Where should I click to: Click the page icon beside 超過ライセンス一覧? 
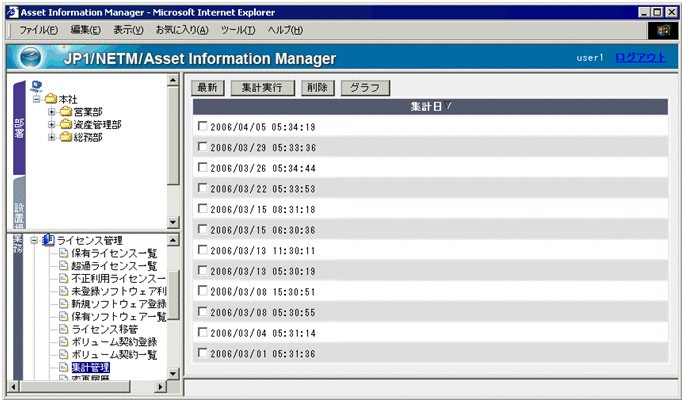coord(64,266)
